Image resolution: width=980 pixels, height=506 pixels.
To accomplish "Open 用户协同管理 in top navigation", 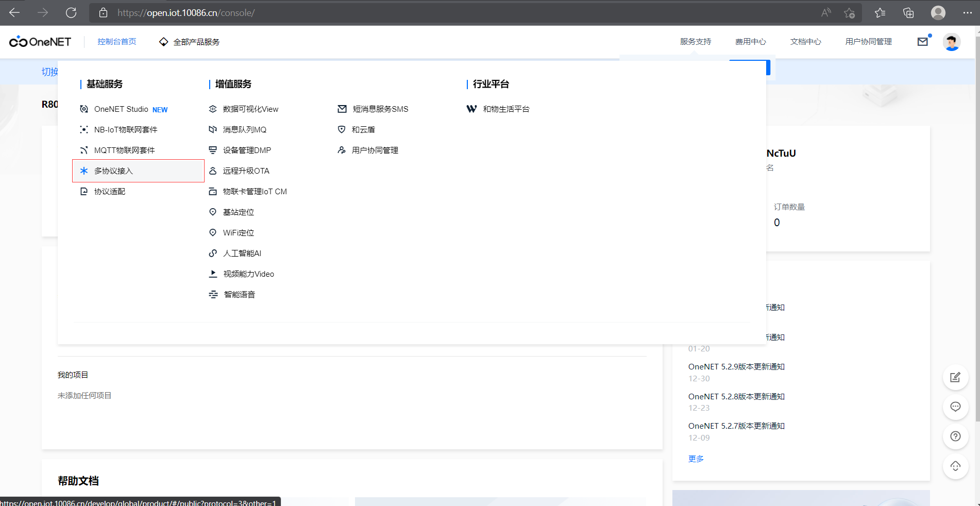I will click(x=869, y=42).
